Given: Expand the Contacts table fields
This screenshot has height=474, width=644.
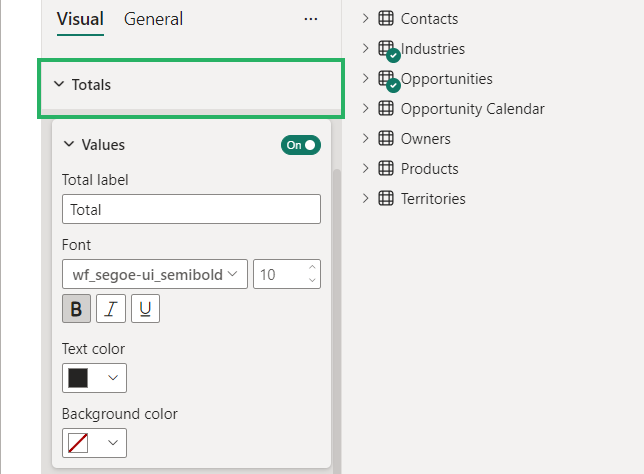Looking at the screenshot, I should tap(365, 19).
